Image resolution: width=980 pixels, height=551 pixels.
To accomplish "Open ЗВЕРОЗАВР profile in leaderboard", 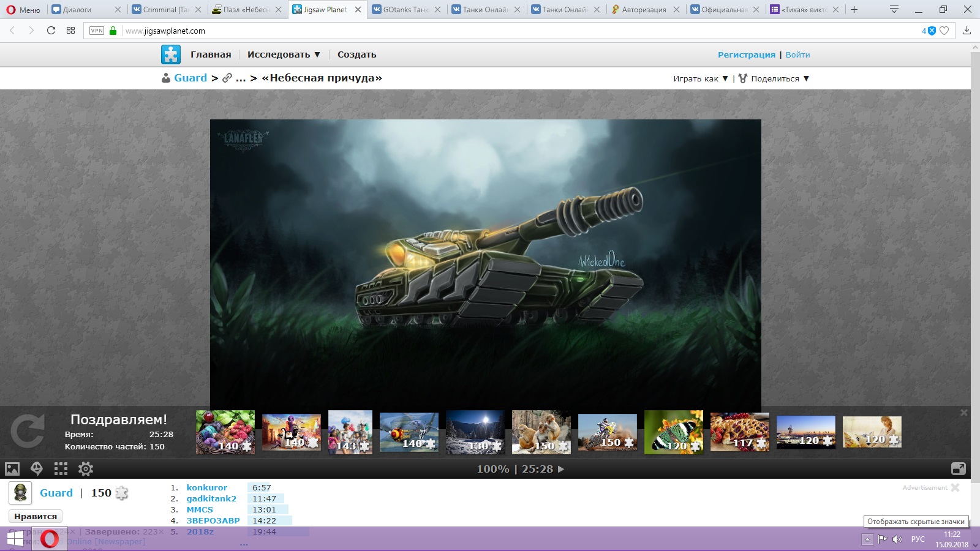I will pyautogui.click(x=213, y=520).
